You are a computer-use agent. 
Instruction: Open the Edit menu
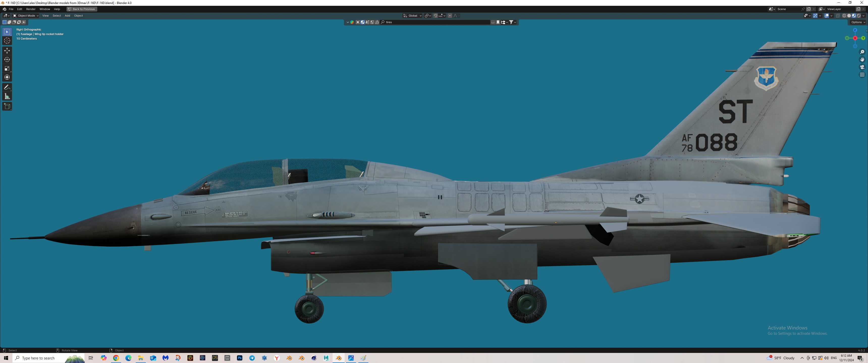pyautogui.click(x=19, y=9)
